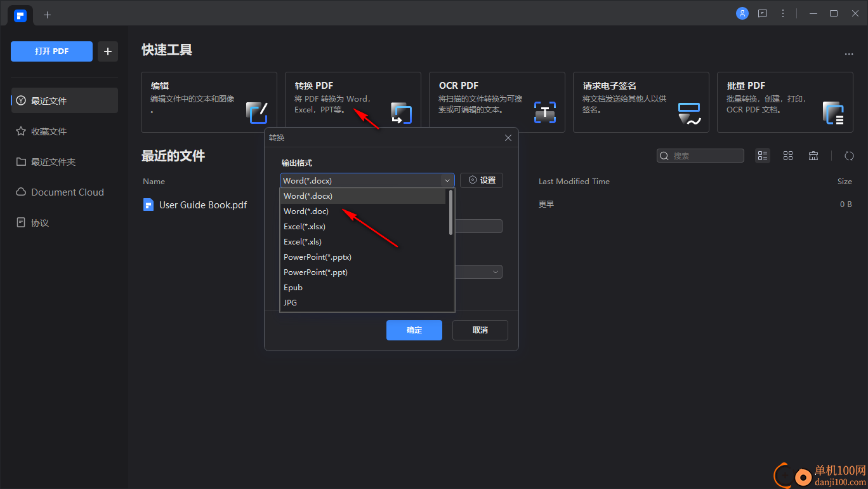Select Recent Files in sidebar
Viewport: 868px width, 489px height.
pos(65,100)
